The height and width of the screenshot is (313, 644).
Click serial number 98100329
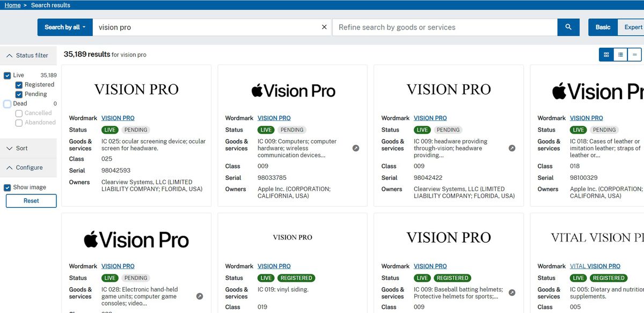pyautogui.click(x=584, y=178)
